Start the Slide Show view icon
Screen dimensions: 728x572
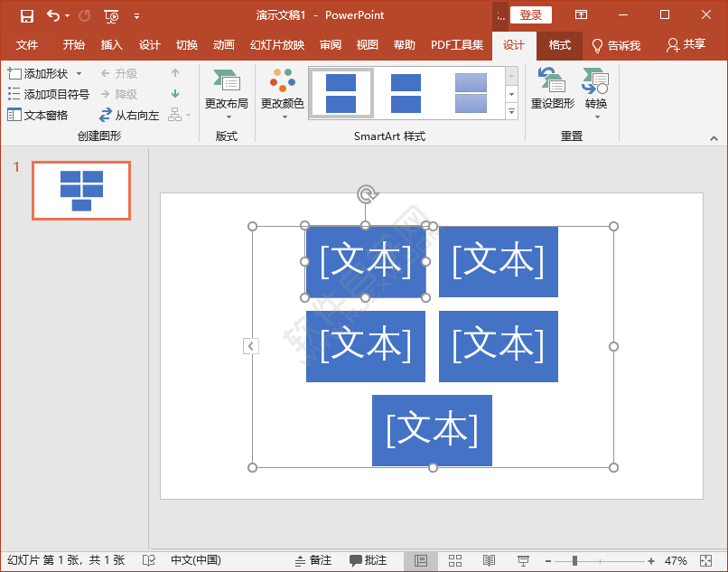523,561
